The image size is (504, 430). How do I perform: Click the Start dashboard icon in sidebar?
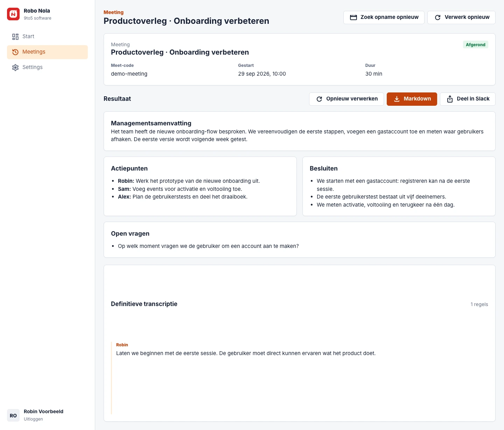tap(15, 36)
